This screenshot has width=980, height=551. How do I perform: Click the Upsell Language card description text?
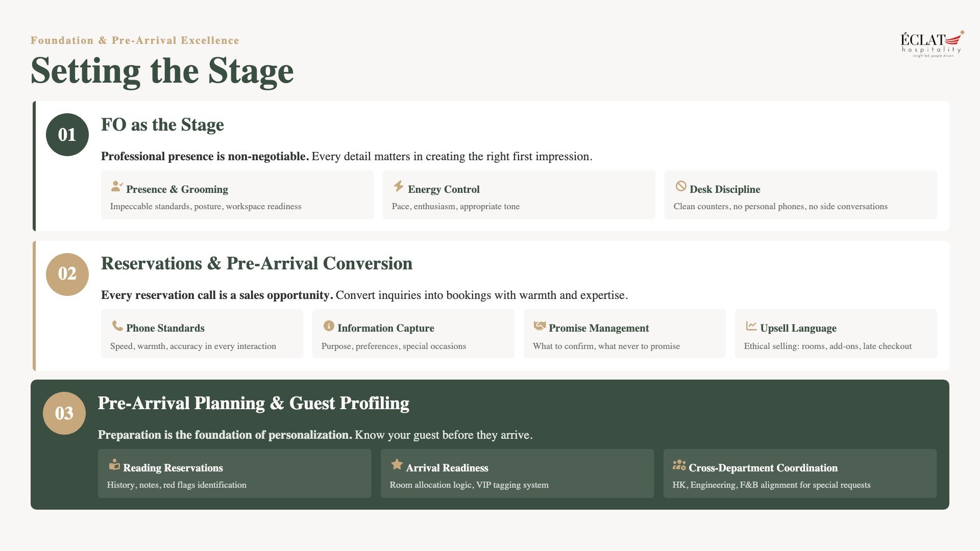pyautogui.click(x=827, y=346)
